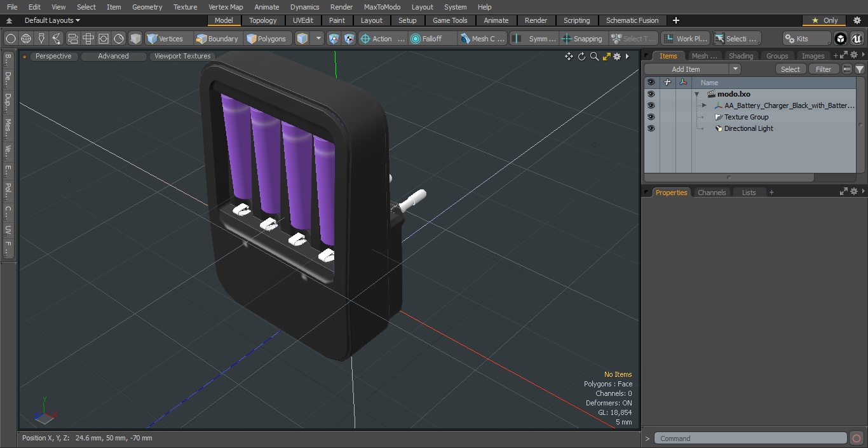Image resolution: width=868 pixels, height=448 pixels.
Task: Expand the AA_Battery_Charger item
Action: (x=704, y=105)
